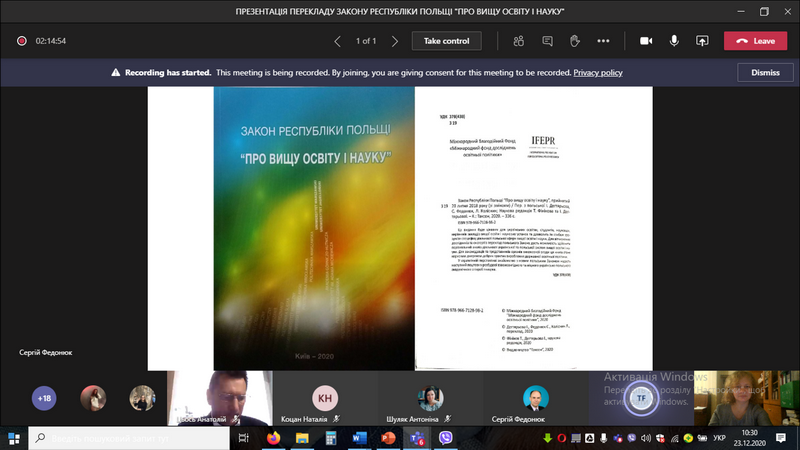Switch to the Word taskbar window
Viewport: 800px width, 450px height.
pyautogui.click(x=360, y=438)
